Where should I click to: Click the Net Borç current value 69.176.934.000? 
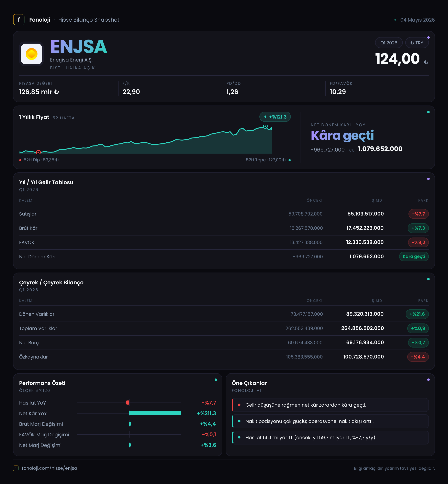point(365,343)
